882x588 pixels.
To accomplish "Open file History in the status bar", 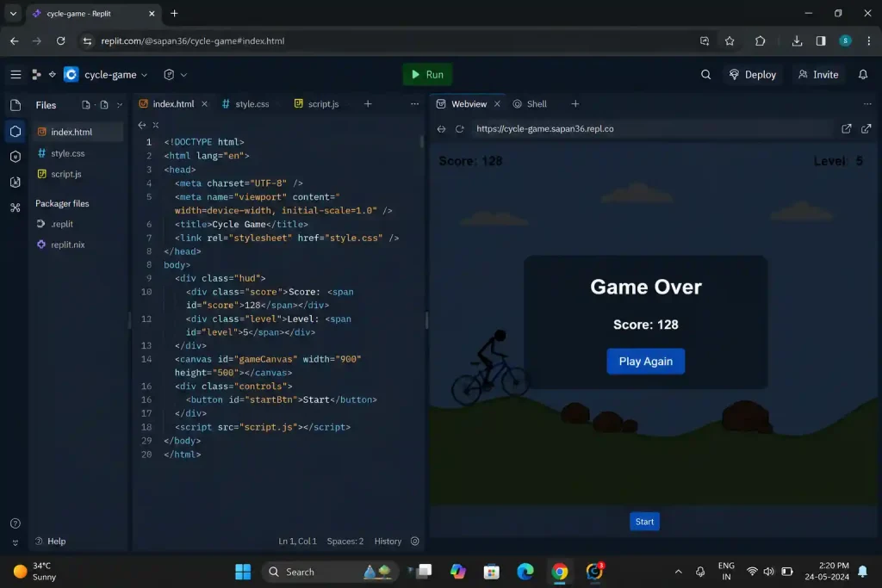I will pos(388,542).
